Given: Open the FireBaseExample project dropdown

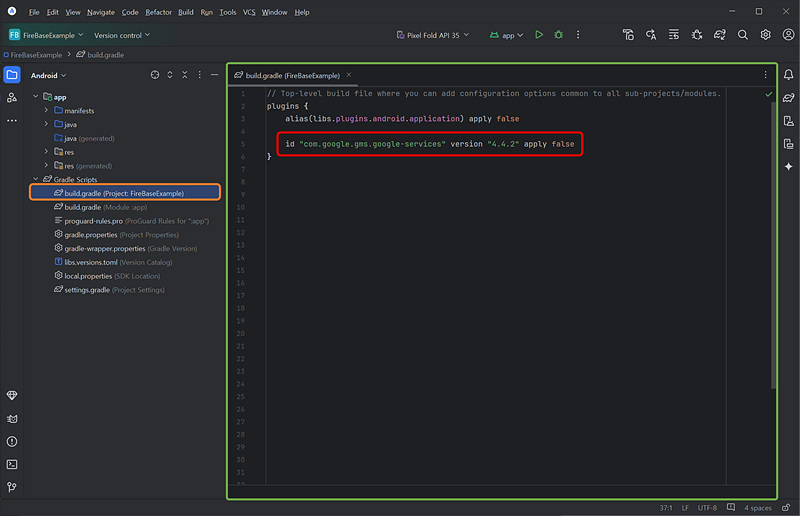Looking at the screenshot, I should pos(46,35).
